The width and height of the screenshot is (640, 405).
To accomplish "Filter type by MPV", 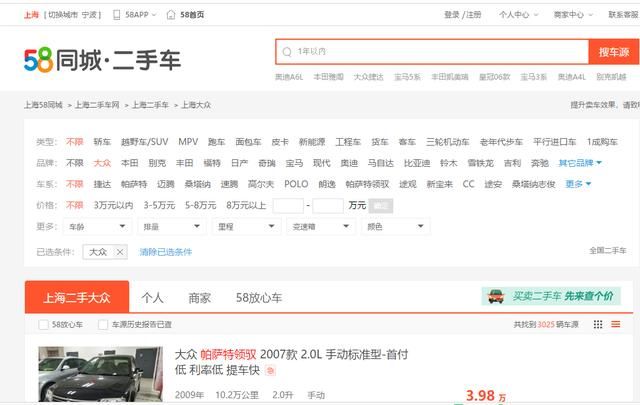I will pyautogui.click(x=188, y=142).
